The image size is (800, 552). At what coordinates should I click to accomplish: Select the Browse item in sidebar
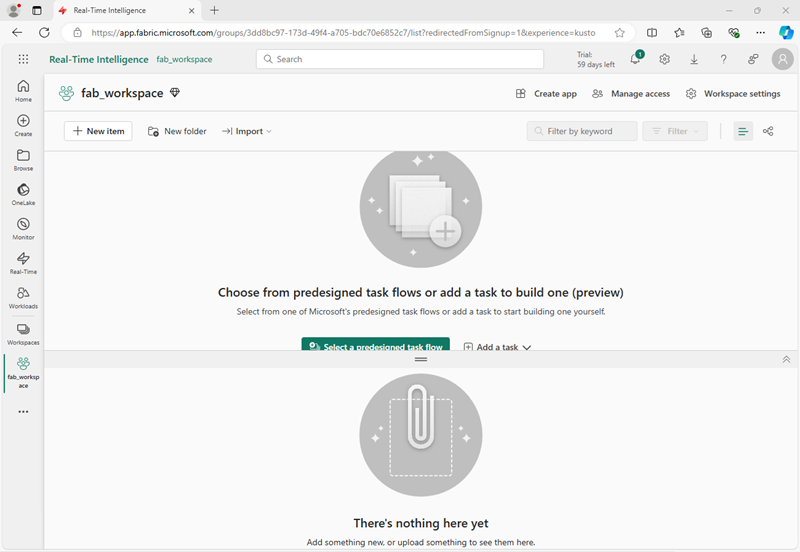23,160
